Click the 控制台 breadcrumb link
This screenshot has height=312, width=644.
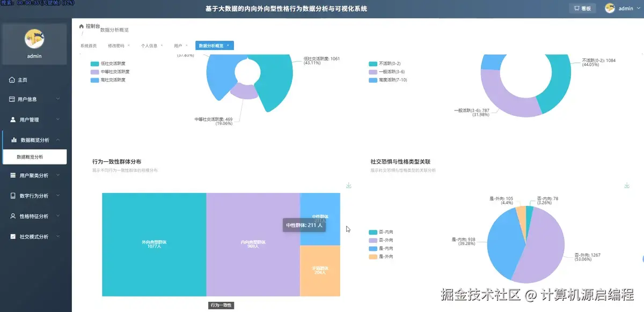tap(93, 26)
